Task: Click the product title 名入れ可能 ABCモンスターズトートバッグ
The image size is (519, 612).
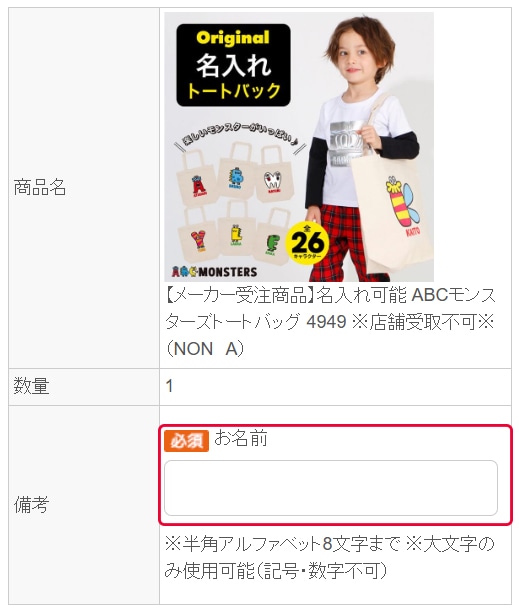Action: coord(330,322)
